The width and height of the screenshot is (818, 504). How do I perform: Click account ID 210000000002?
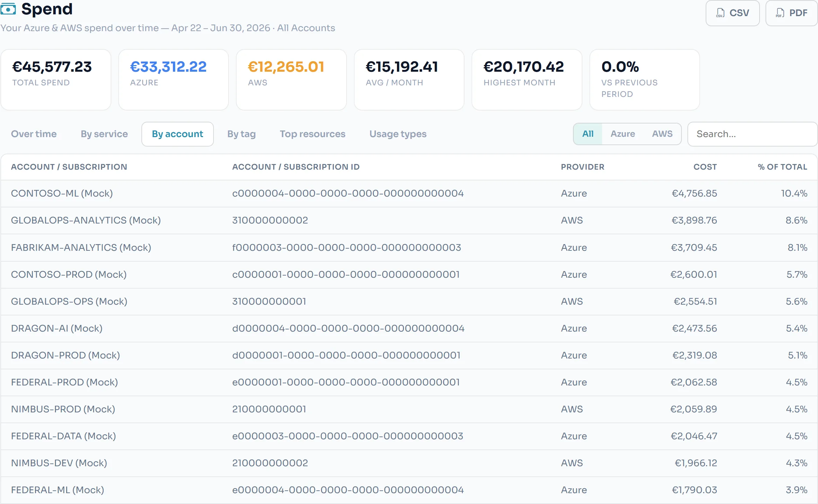point(270,463)
